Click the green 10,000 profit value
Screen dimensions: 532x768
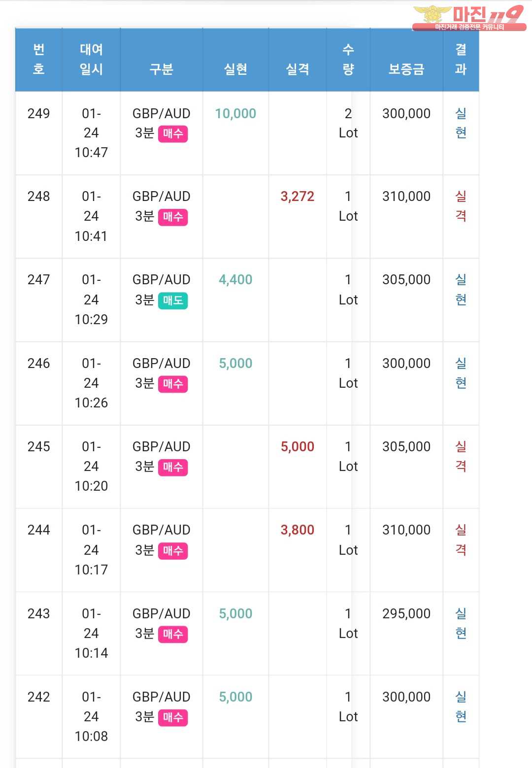235,114
